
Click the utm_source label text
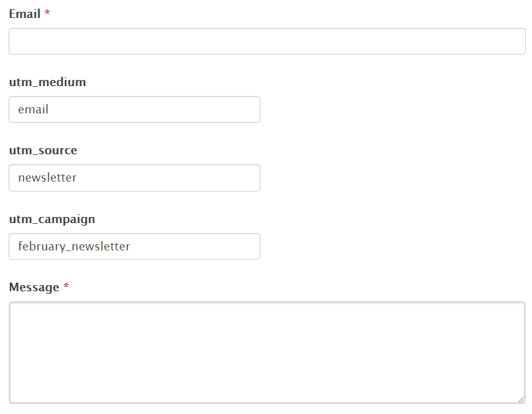[43, 151]
